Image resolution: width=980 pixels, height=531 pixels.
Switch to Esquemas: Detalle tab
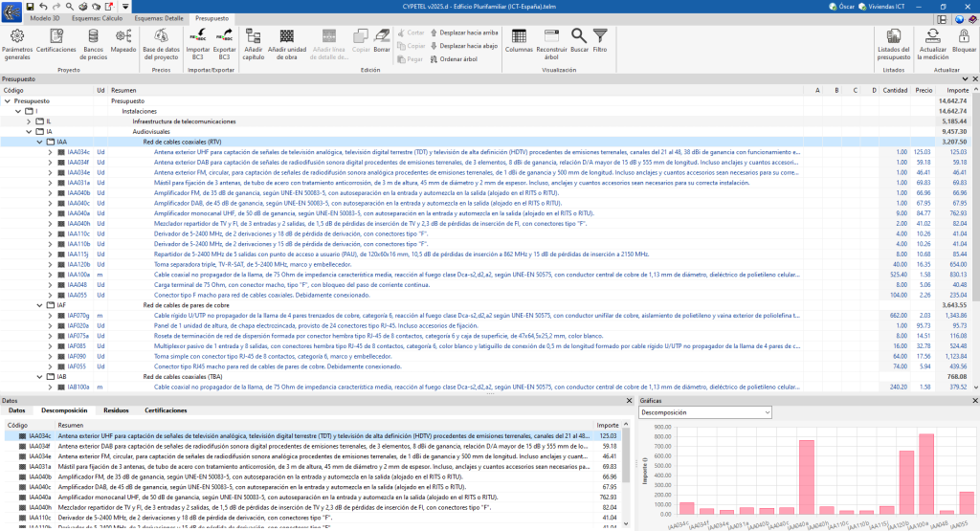(159, 18)
